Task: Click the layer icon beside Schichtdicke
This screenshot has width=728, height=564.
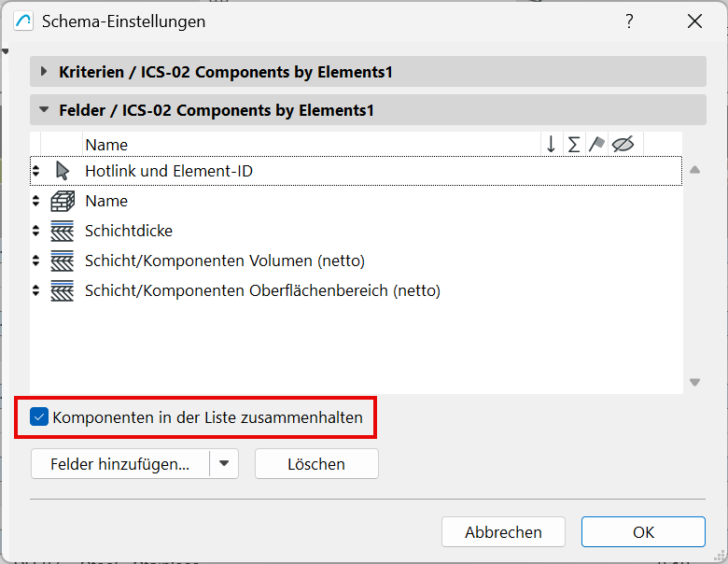Action: pos(63,231)
